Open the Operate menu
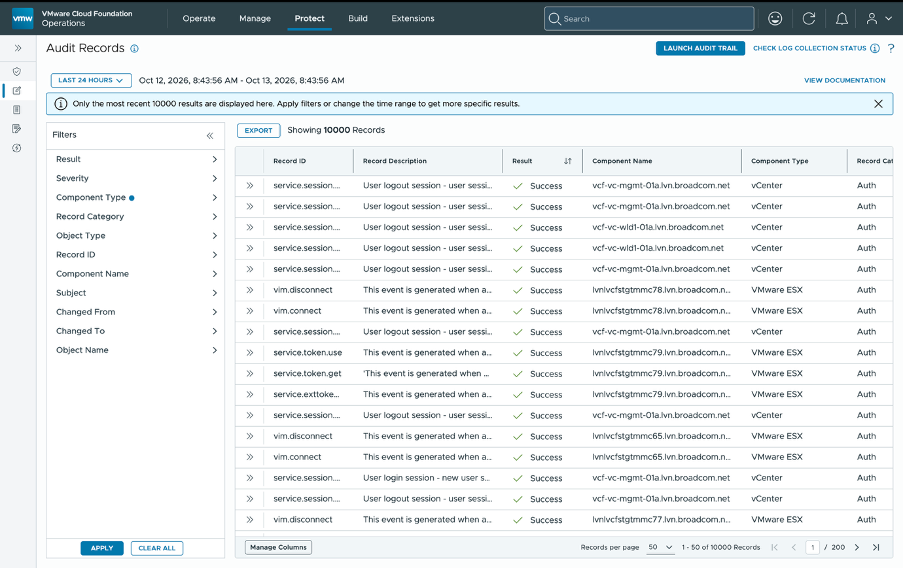Screen dimensions: 904x568 click(x=199, y=18)
